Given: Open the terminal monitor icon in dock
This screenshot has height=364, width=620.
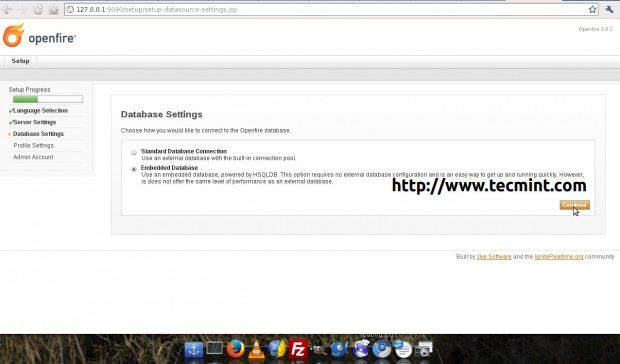Looking at the screenshot, I should pyautogui.click(x=214, y=349).
